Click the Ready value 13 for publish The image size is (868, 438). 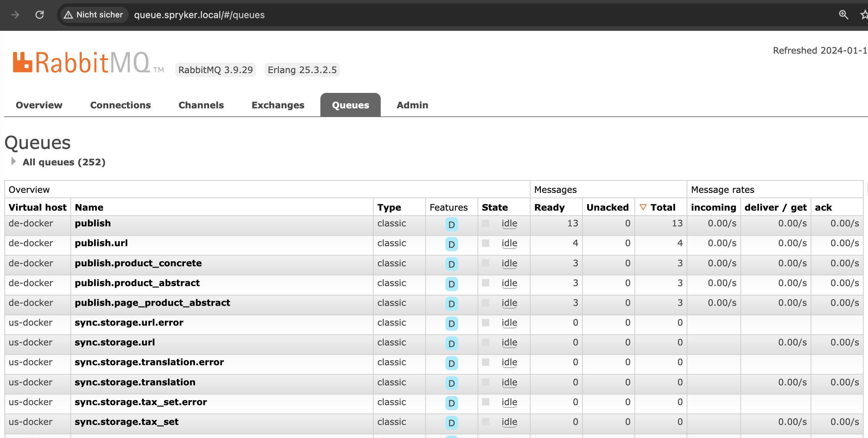click(x=572, y=224)
